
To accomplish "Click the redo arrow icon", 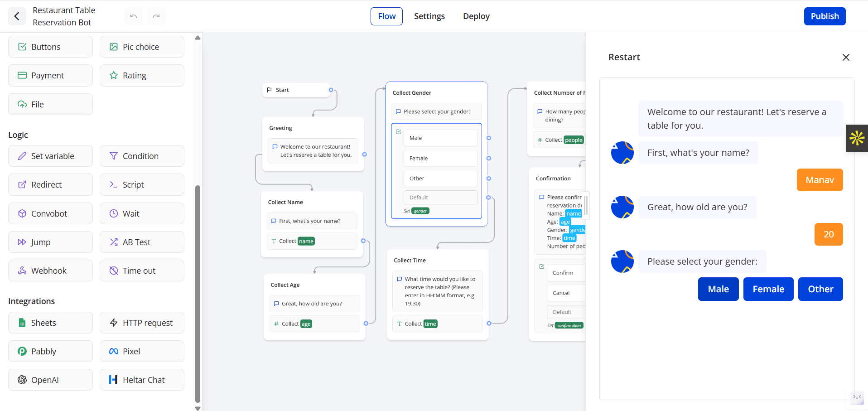I will pos(156,16).
